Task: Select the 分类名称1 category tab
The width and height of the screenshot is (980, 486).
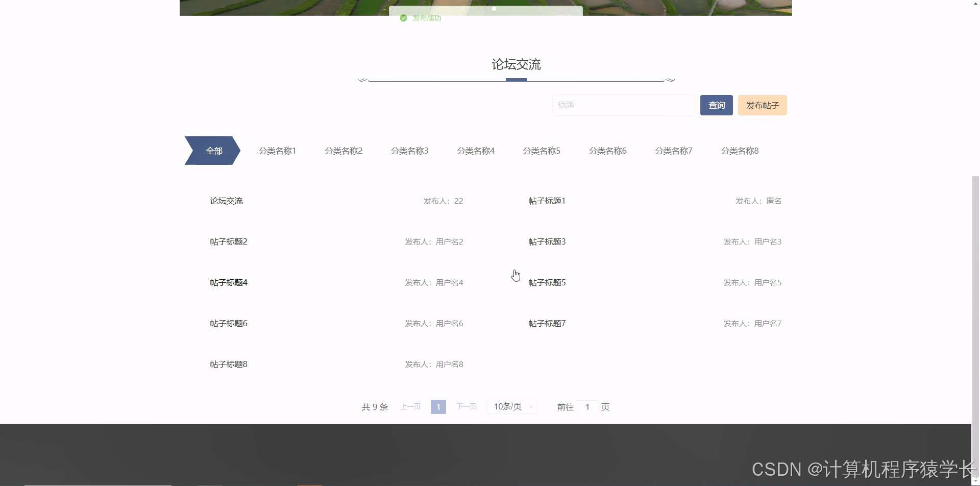Action: coord(277,151)
